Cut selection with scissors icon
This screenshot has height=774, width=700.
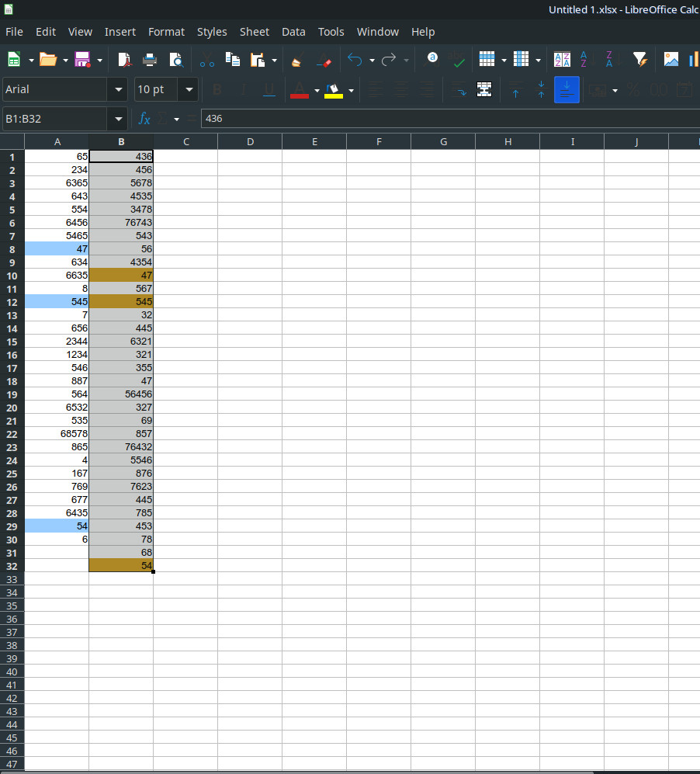pos(206,60)
